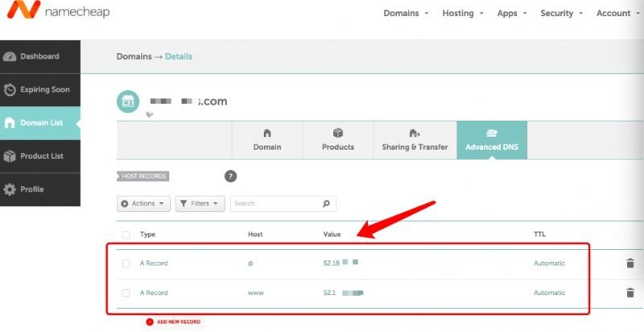Open Dashboard from the sidebar
Viewport: 644px width, 332px height.
[x=39, y=56]
